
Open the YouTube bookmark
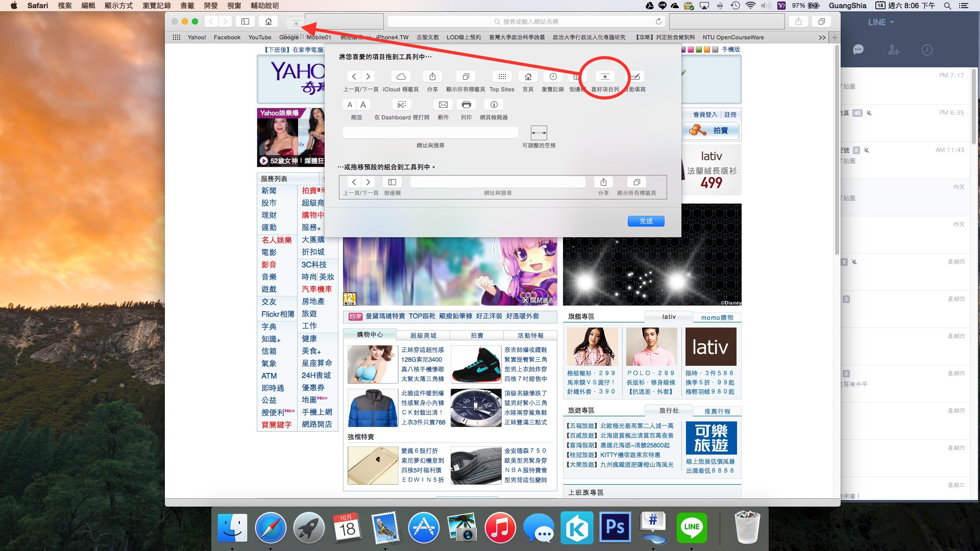(x=260, y=37)
